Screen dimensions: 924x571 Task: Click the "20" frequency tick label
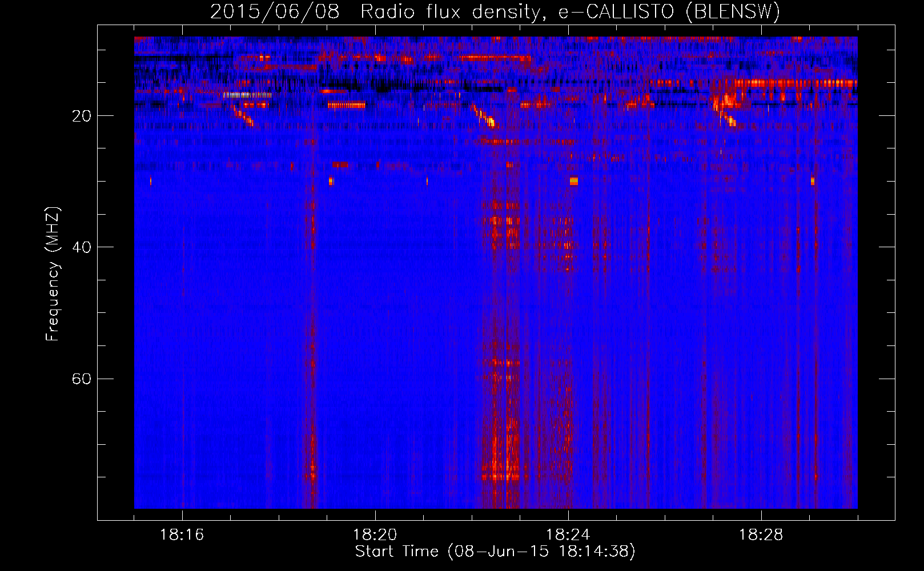(x=82, y=116)
